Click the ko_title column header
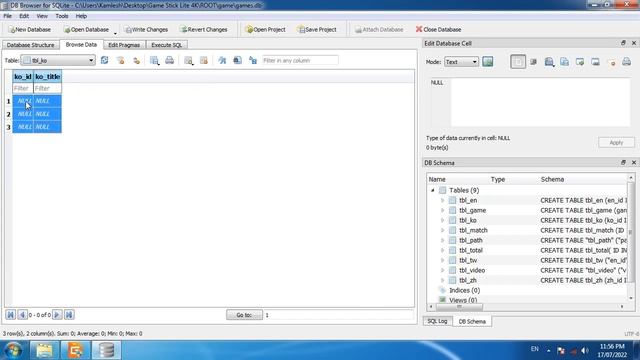Screen dimensions: 640x360 (47, 76)
